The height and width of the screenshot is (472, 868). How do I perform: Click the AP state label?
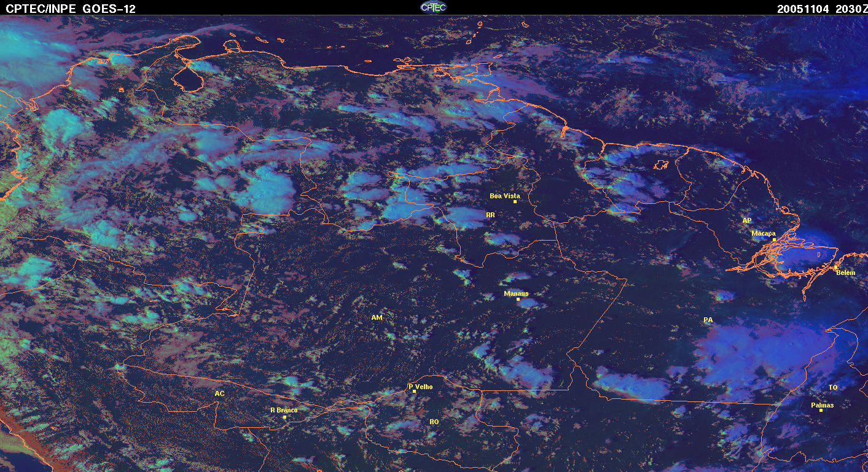click(746, 220)
